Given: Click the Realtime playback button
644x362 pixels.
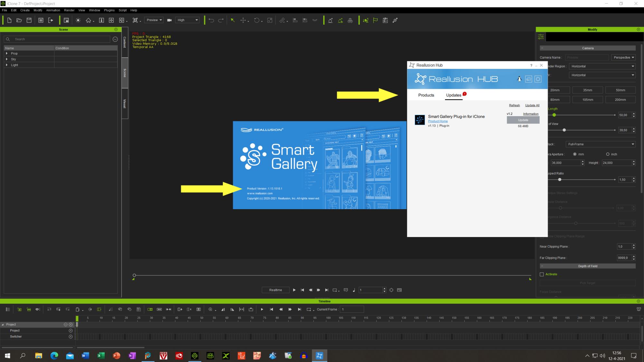Looking at the screenshot, I should coord(275,290).
